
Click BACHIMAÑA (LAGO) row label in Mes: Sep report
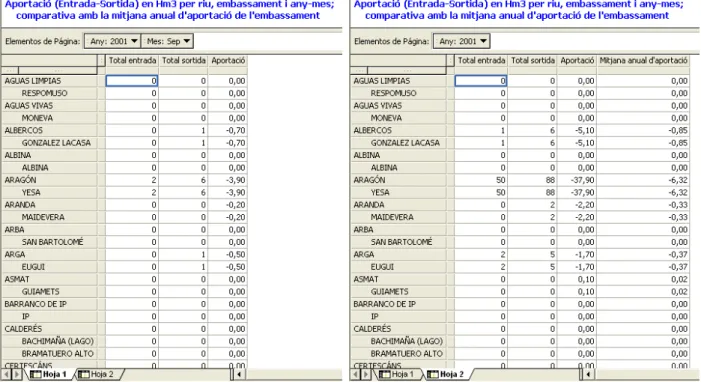click(49, 341)
